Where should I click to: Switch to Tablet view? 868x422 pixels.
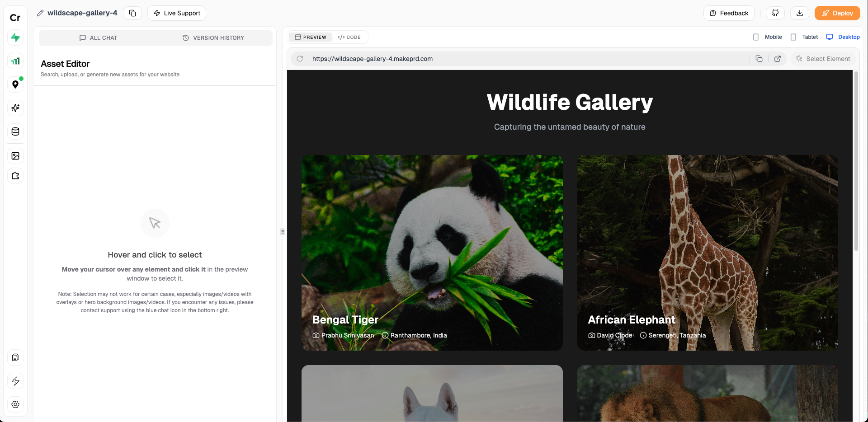click(x=804, y=37)
